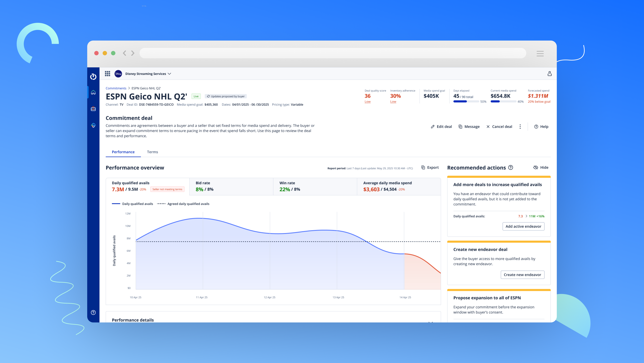644x363 pixels.
Task: Click the browser hamburger menu icon
Action: click(540, 53)
